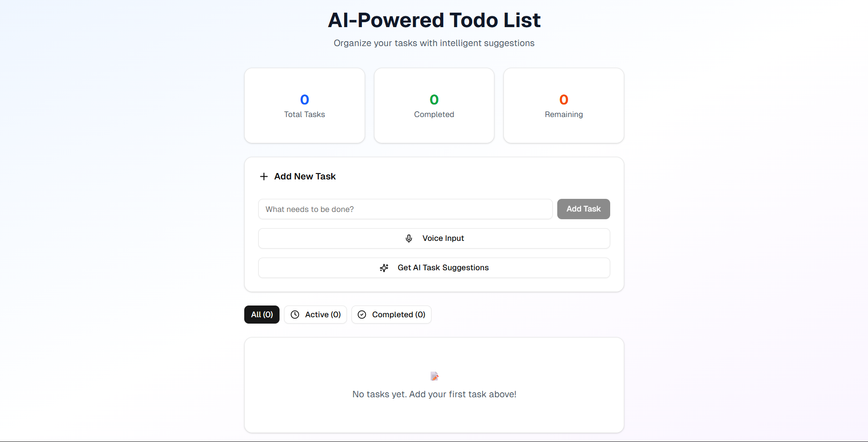Click the Remaining counter card

563,105
